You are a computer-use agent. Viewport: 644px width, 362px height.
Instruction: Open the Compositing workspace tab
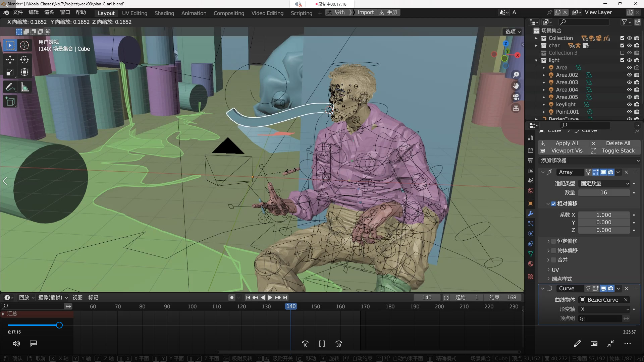pos(228,12)
